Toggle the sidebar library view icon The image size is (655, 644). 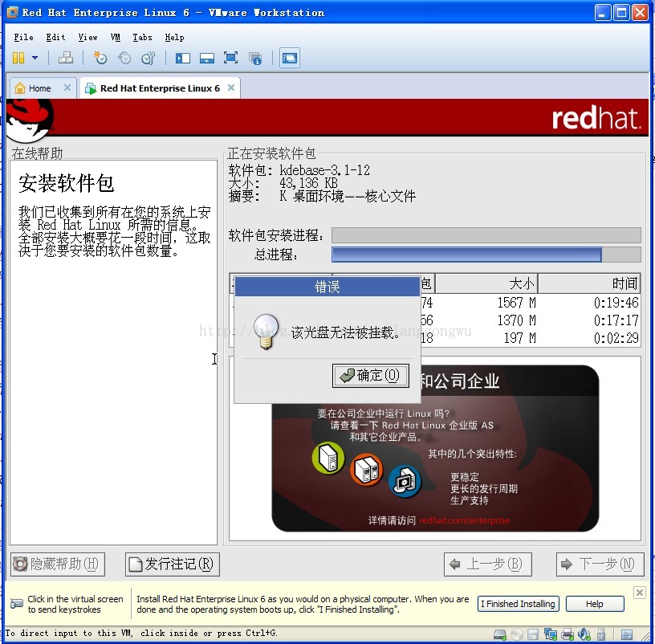(x=183, y=58)
